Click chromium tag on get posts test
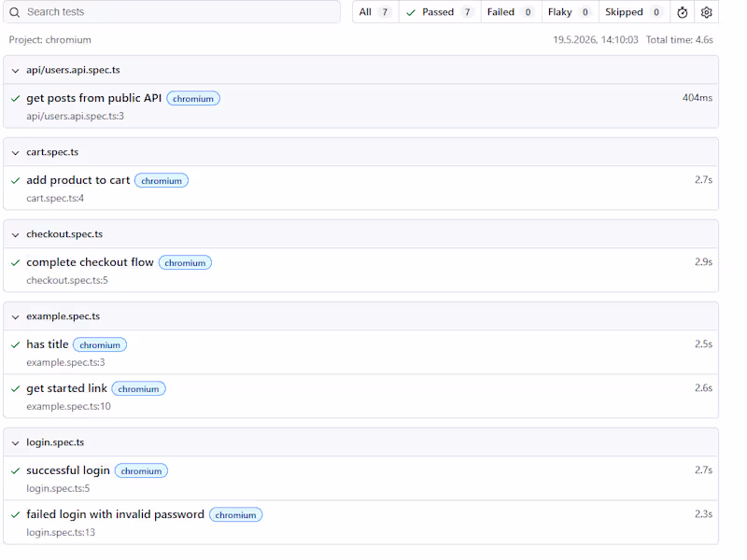The height and width of the screenshot is (560, 747). [x=193, y=99]
